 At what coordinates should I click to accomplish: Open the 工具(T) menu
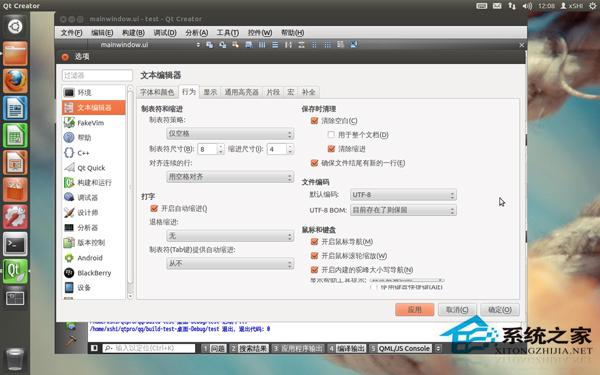228,33
